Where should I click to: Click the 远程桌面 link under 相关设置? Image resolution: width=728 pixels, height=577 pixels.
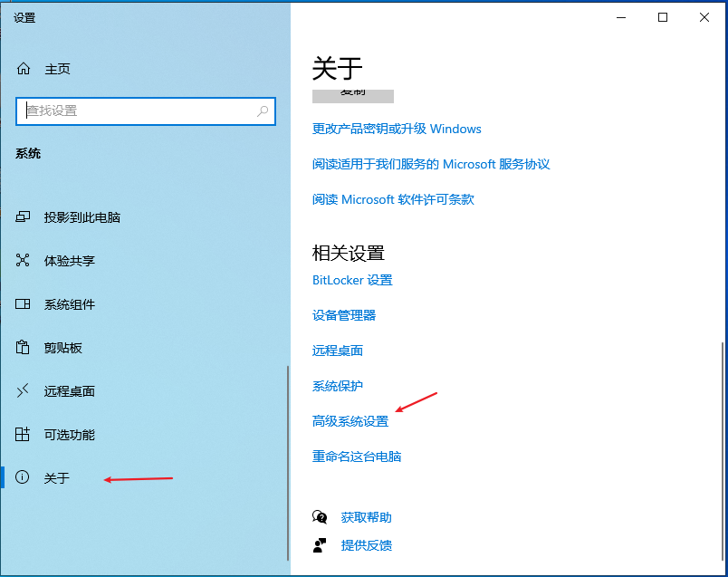338,351
